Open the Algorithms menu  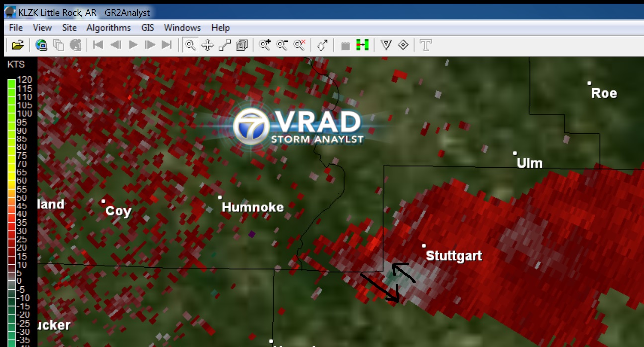coord(109,28)
